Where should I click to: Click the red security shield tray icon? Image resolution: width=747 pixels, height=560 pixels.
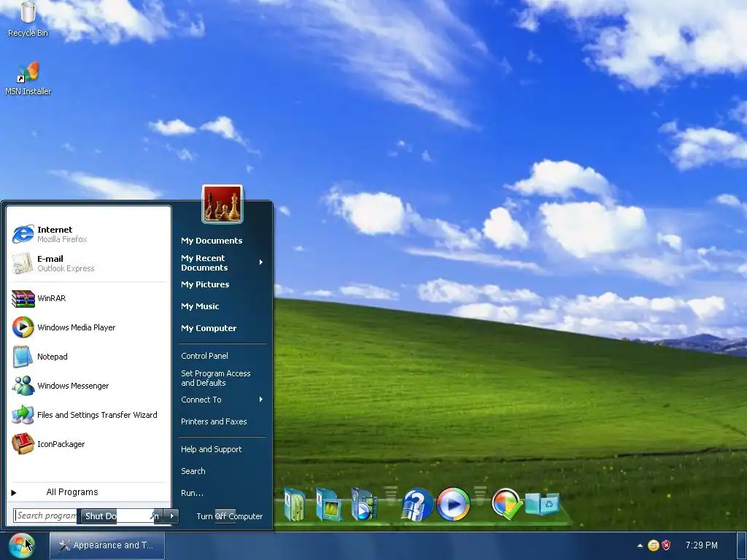[666, 545]
